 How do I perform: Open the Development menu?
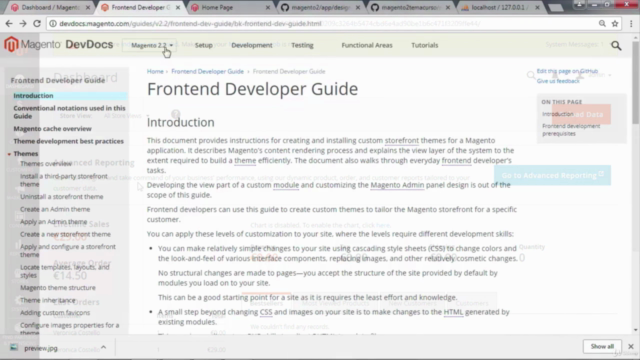(x=252, y=45)
